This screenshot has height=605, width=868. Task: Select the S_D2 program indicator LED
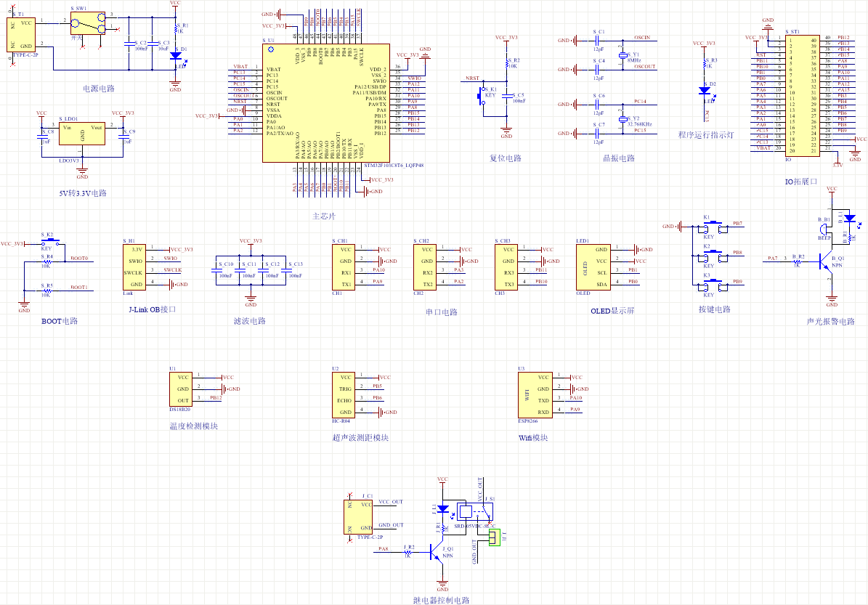705,91
